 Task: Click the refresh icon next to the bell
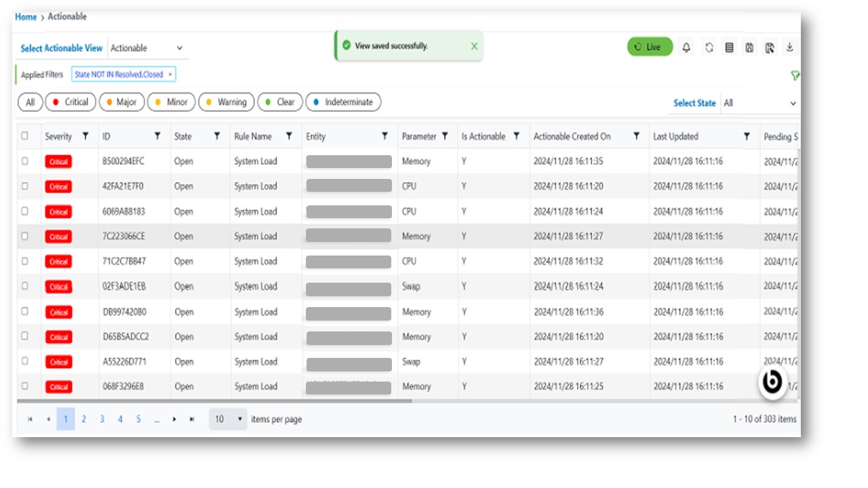click(709, 47)
